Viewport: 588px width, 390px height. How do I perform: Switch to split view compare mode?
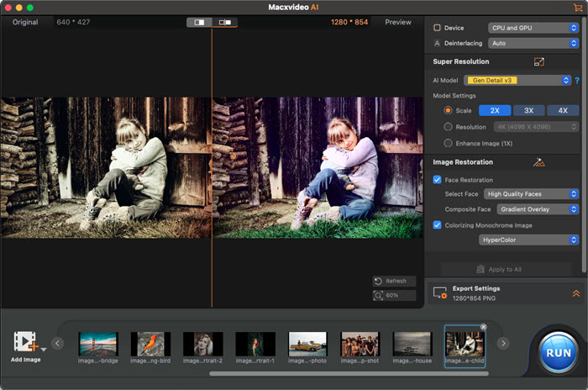225,23
